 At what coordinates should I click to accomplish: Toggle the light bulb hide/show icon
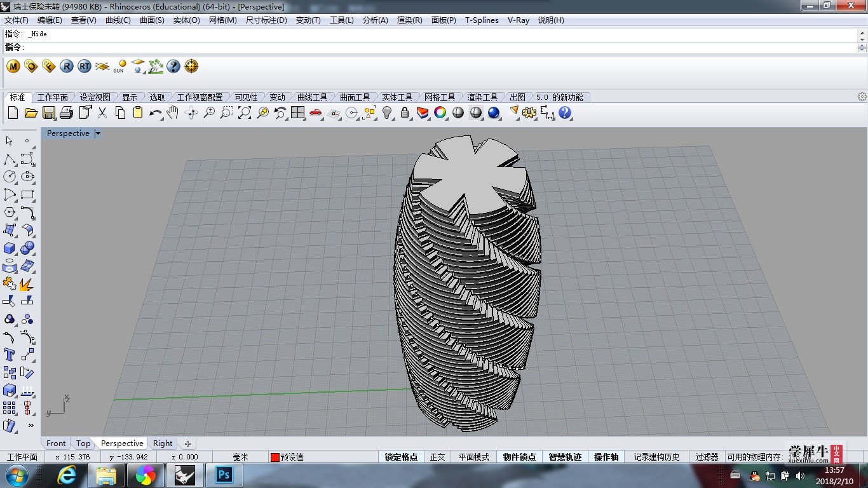387,113
